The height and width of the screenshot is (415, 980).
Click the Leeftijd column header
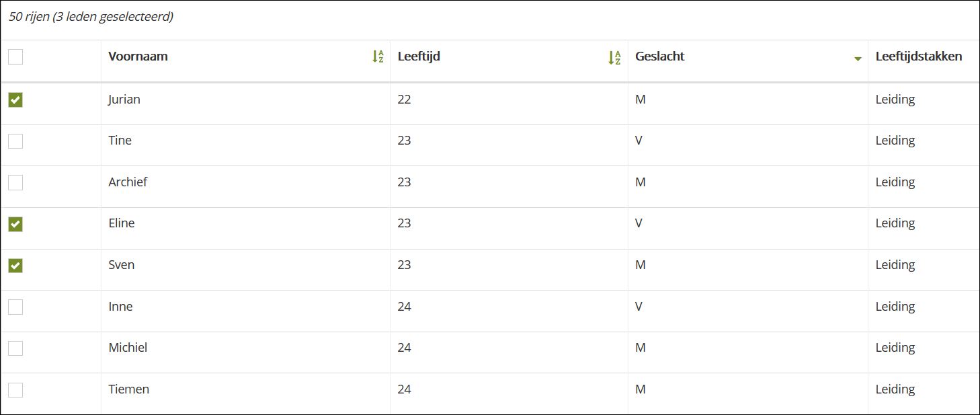(x=419, y=56)
